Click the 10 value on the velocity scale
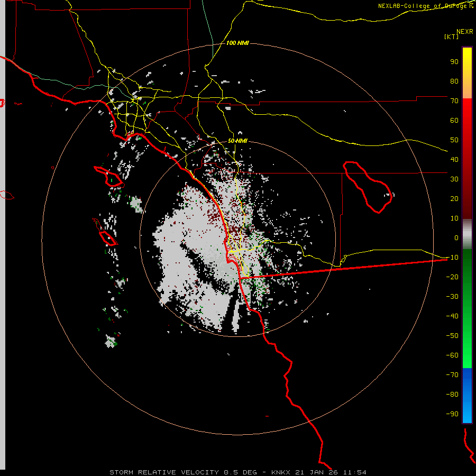This screenshot has height=476, width=476. [454, 218]
